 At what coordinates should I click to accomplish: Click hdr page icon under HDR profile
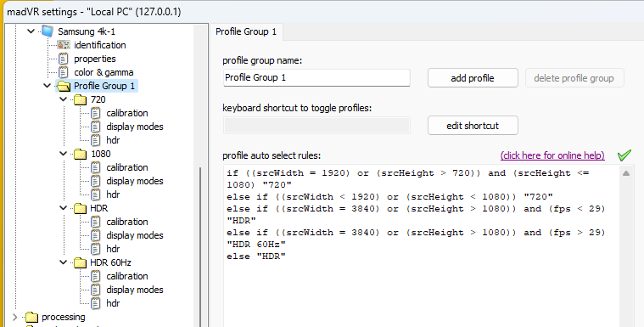(95, 249)
